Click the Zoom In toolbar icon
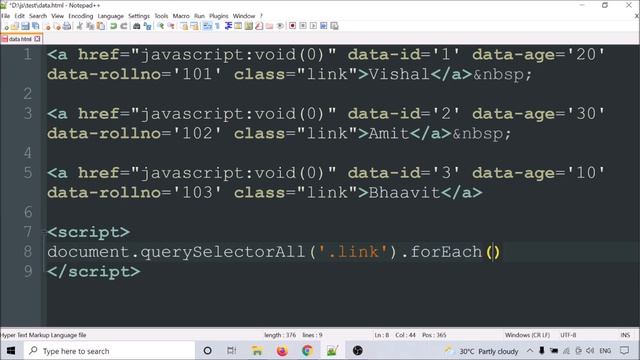The image size is (640, 360). coord(161,26)
